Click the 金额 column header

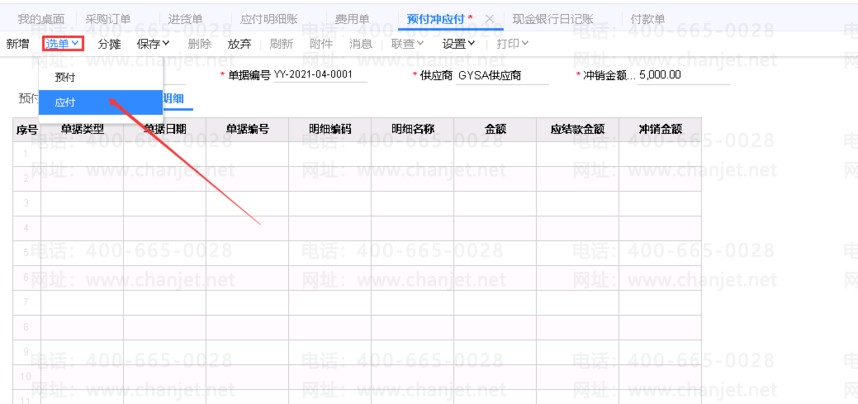495,130
